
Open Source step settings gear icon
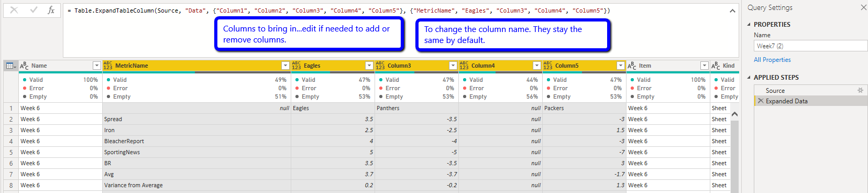tap(860, 90)
